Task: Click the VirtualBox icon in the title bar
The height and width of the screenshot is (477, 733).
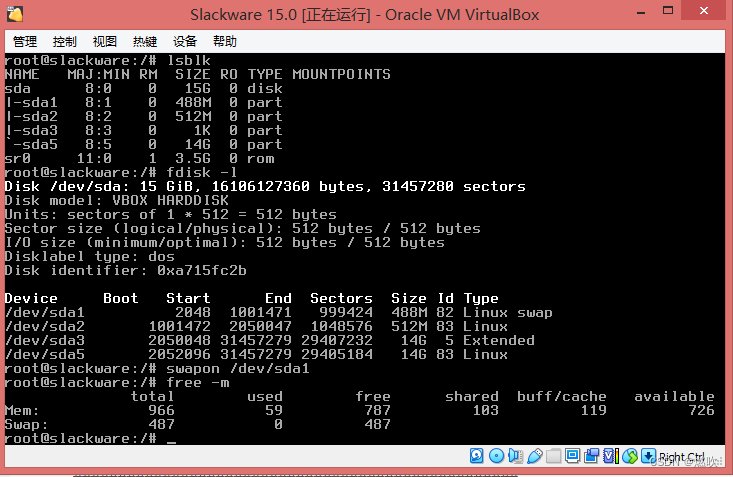Action: (x=15, y=14)
